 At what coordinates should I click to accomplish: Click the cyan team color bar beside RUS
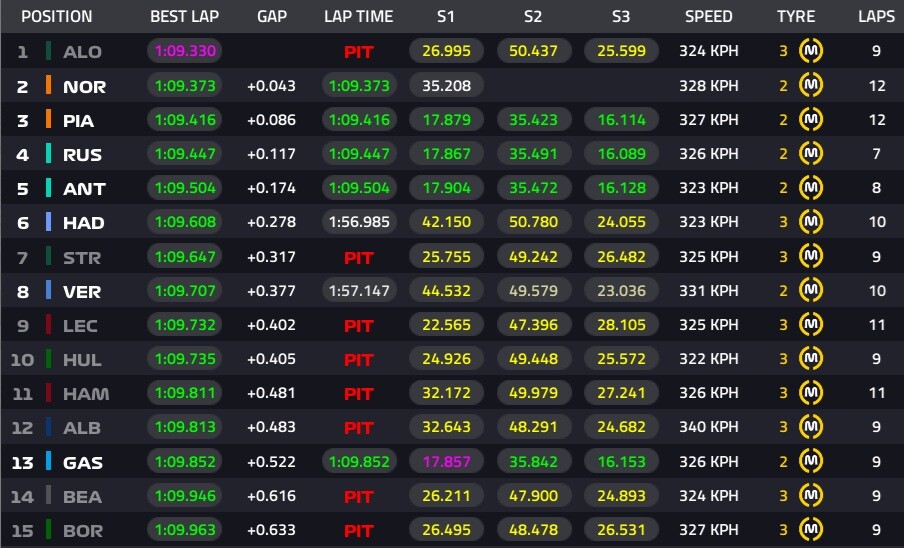point(48,154)
